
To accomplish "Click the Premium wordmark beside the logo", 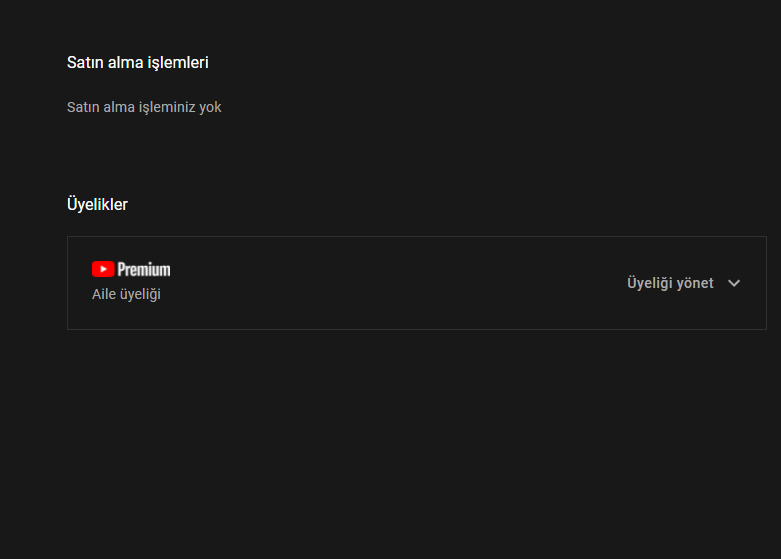I will coord(144,269).
